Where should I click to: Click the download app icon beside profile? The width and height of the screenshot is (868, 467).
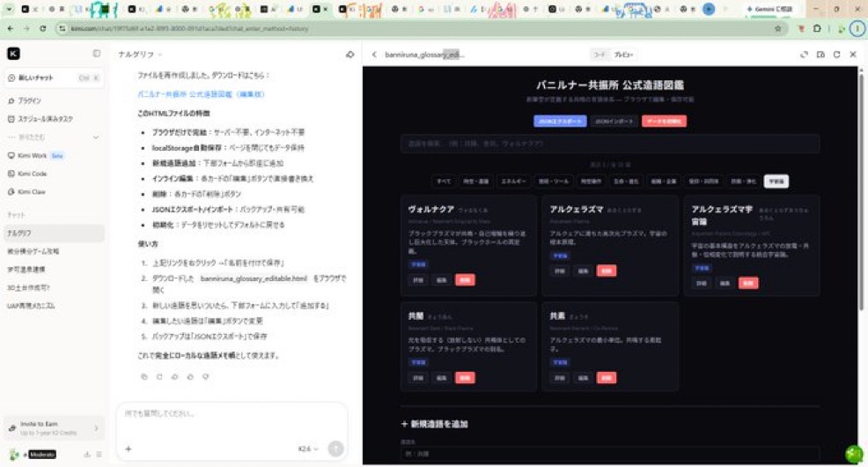tap(87, 455)
